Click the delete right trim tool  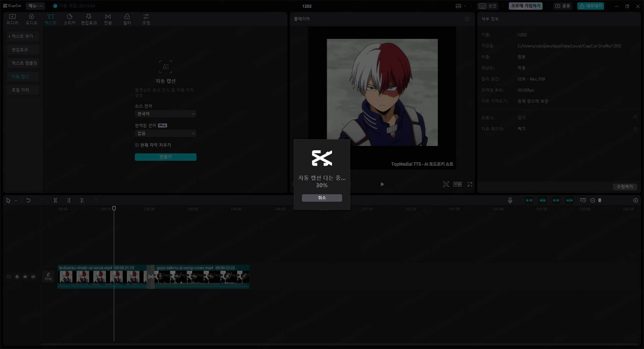(x=82, y=200)
